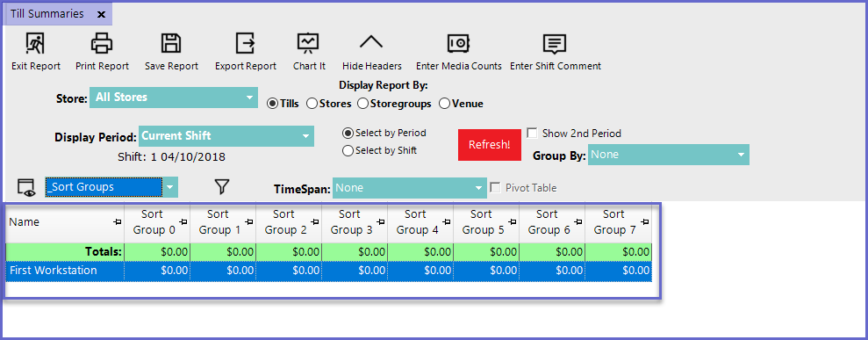The width and height of the screenshot is (868, 340).
Task: Open the Store dropdown All Stores
Action: pos(173,98)
